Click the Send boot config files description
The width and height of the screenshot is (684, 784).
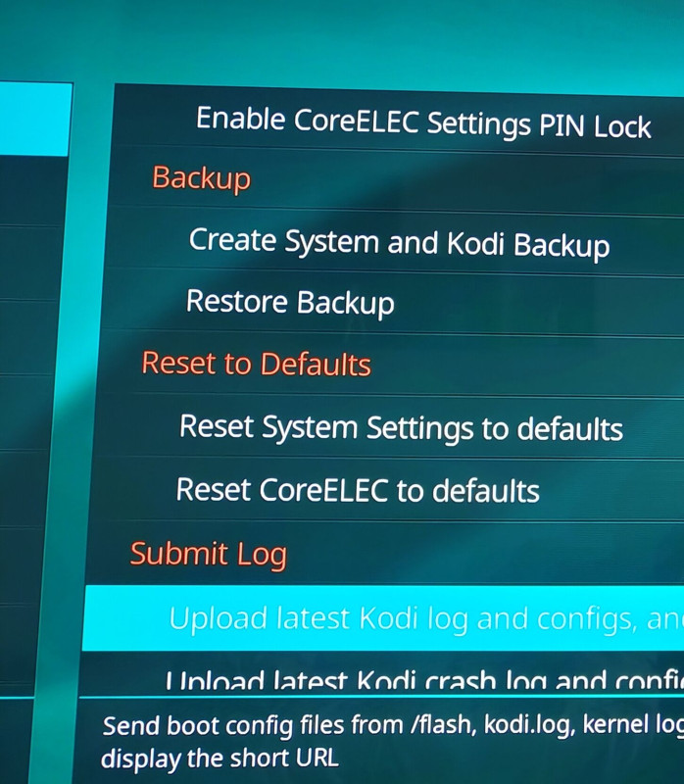(393, 725)
